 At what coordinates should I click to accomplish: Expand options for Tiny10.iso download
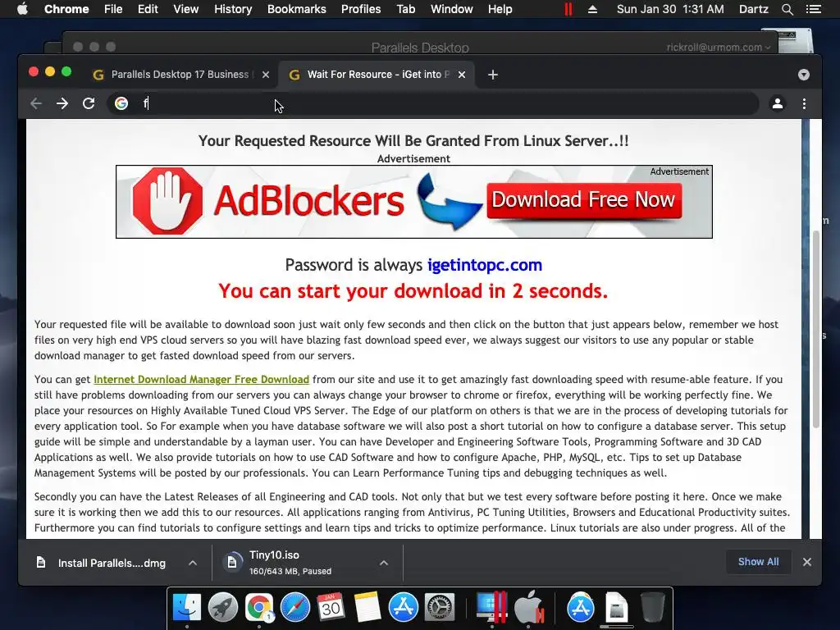tap(384, 563)
